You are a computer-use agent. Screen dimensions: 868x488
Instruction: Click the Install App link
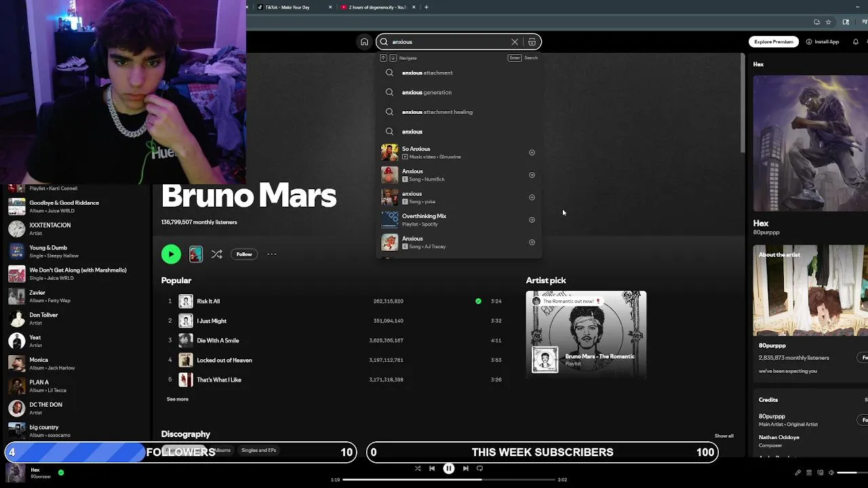(x=823, y=42)
